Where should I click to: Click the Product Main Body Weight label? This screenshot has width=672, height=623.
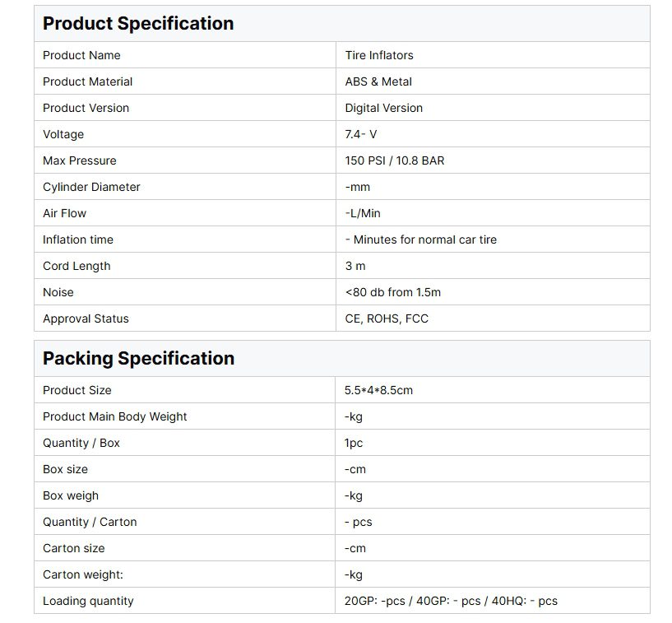(x=114, y=416)
